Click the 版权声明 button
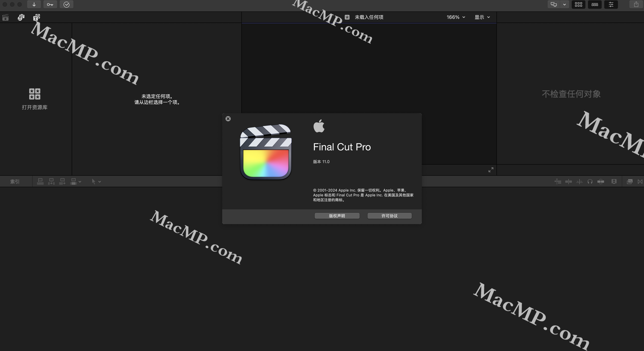644x351 pixels. click(x=337, y=216)
